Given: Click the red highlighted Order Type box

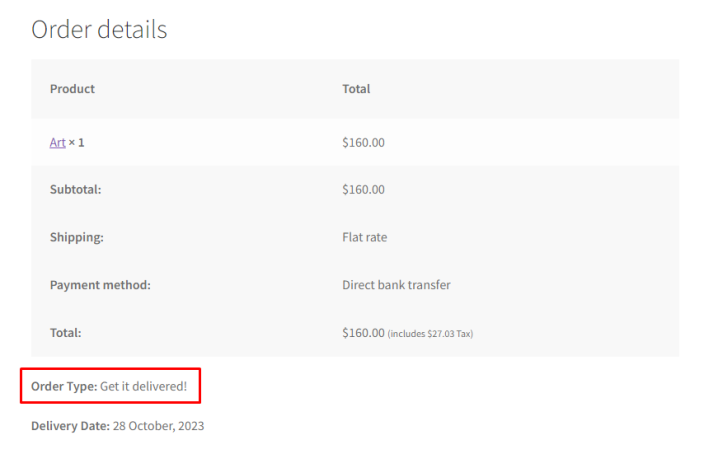Looking at the screenshot, I should click(x=110, y=386).
